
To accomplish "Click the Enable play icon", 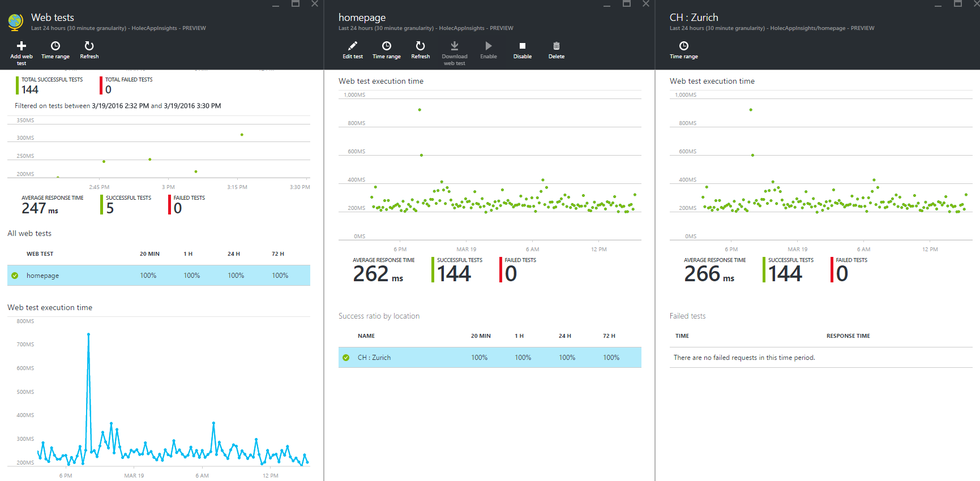I will click(489, 46).
